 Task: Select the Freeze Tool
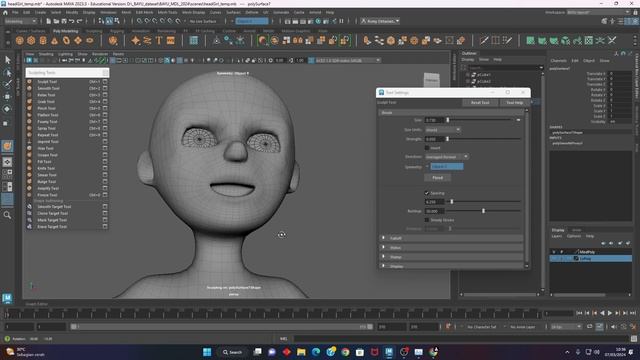click(47, 195)
